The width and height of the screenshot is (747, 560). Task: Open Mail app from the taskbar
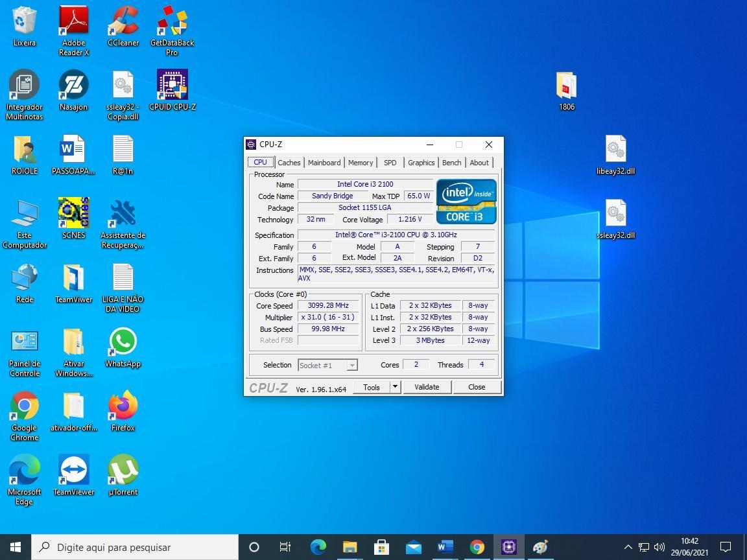pos(414,547)
